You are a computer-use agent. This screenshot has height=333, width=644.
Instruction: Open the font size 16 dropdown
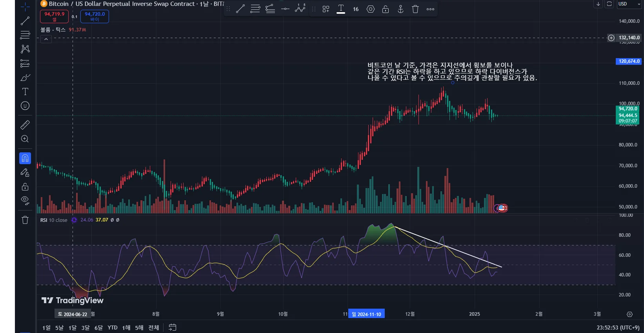click(356, 9)
